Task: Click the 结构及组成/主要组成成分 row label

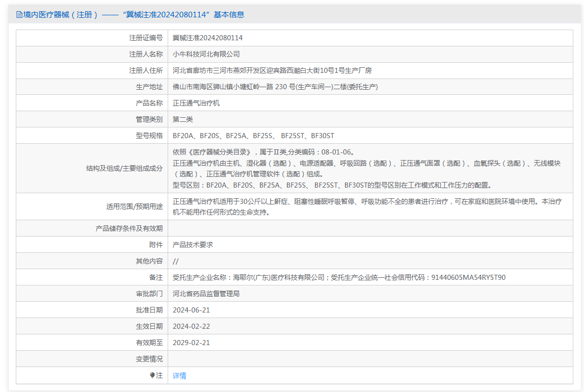Action: point(124,168)
